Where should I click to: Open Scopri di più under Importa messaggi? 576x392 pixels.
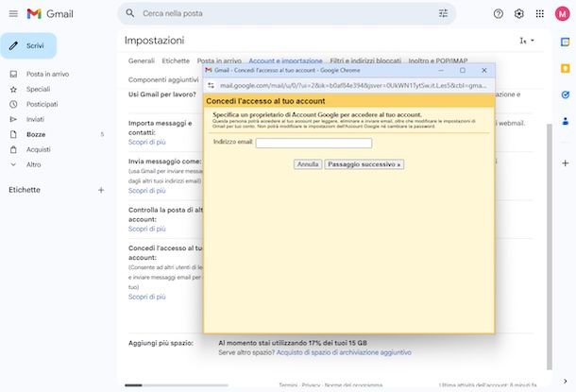[147, 142]
